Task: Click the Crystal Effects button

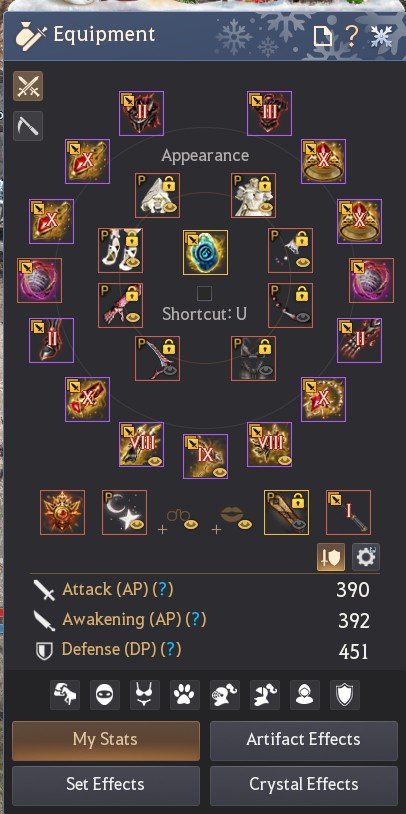Action: click(x=304, y=785)
